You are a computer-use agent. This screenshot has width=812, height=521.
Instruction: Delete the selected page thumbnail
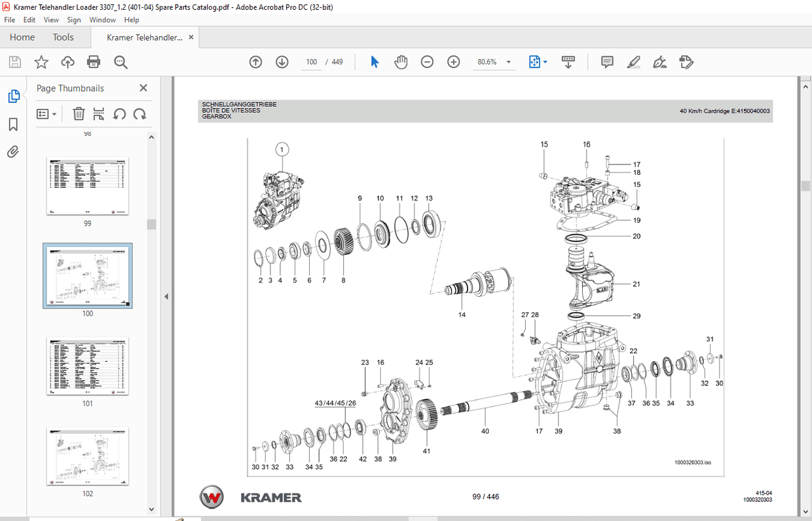coord(79,113)
